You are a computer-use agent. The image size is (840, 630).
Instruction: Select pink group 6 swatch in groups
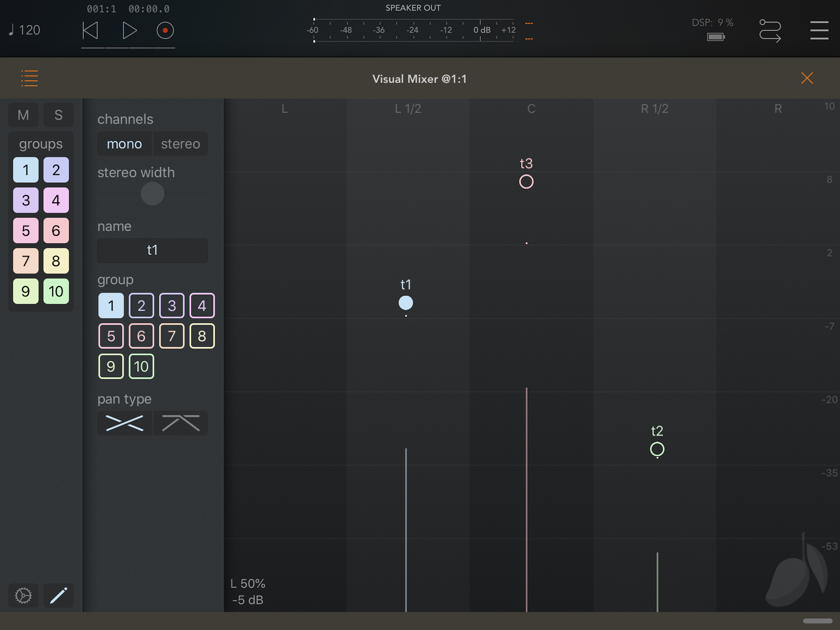point(56,230)
